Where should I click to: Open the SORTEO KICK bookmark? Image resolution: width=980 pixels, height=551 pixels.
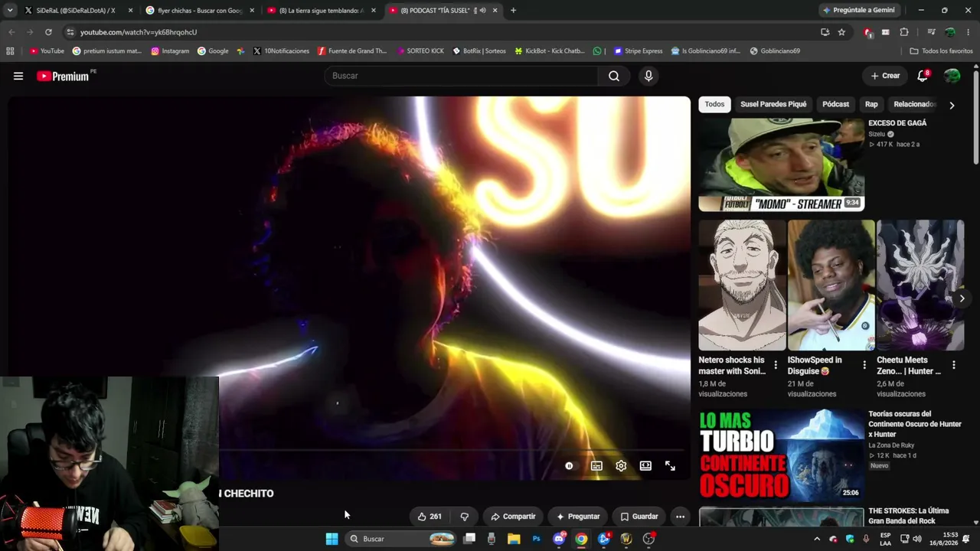(420, 51)
